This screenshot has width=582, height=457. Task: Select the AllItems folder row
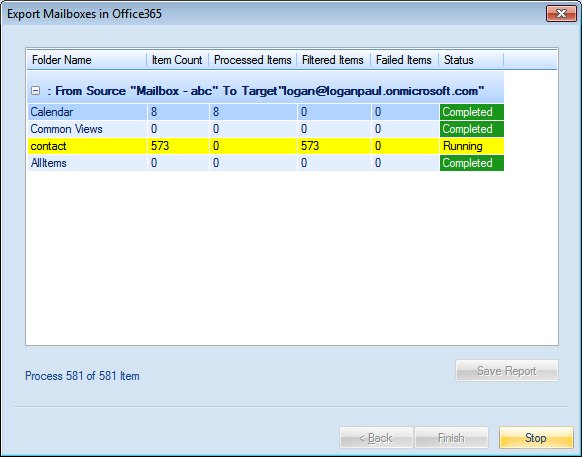(x=266, y=163)
